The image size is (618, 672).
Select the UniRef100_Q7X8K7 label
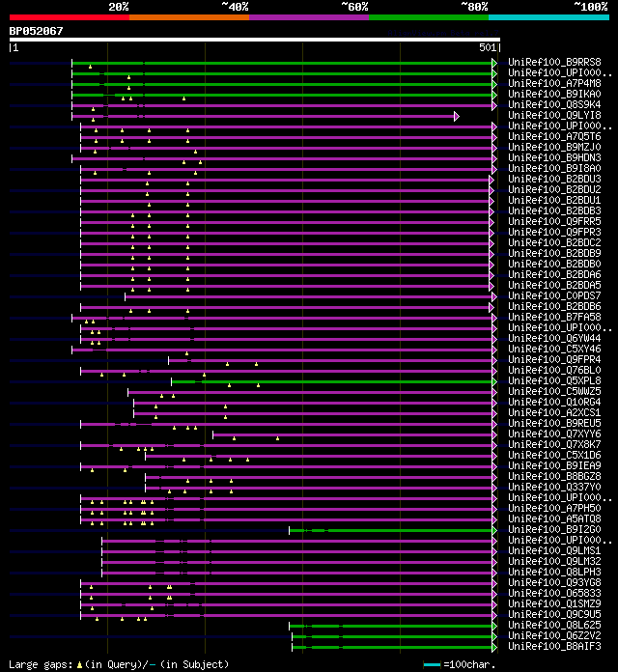click(x=554, y=444)
